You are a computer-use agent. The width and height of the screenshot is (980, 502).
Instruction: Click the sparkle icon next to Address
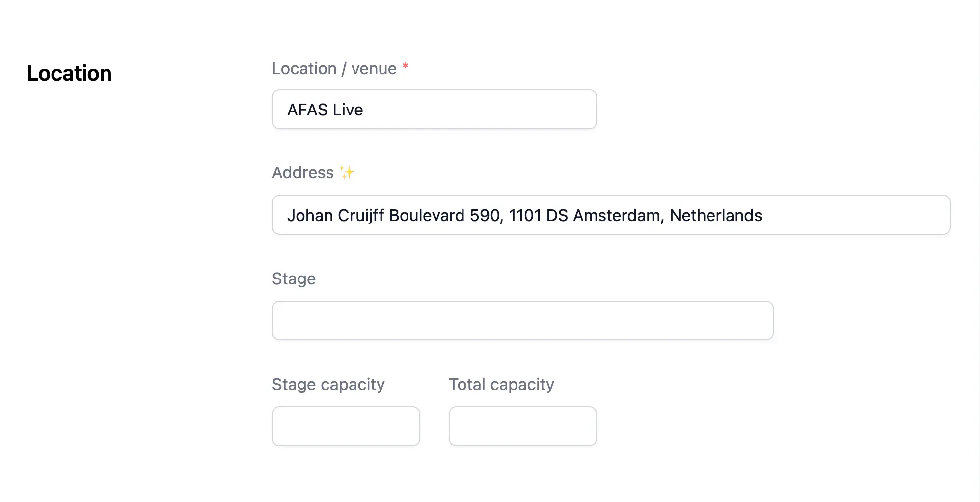click(x=347, y=172)
